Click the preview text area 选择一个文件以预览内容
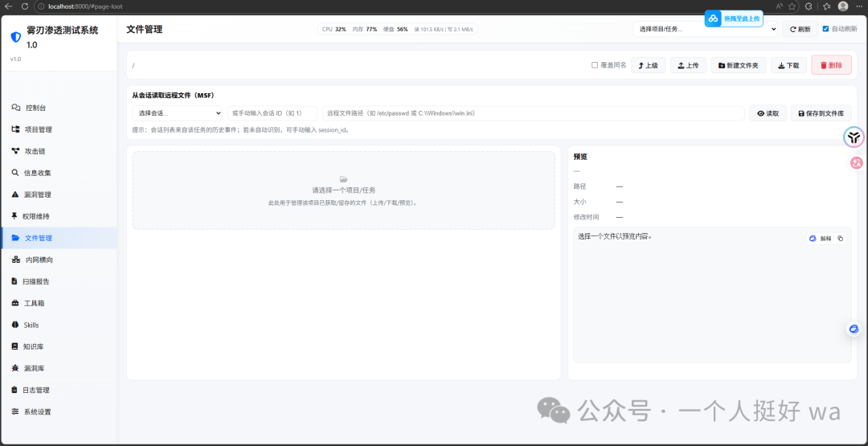Viewport: 868px width, 446px height. pyautogui.click(x=712, y=296)
